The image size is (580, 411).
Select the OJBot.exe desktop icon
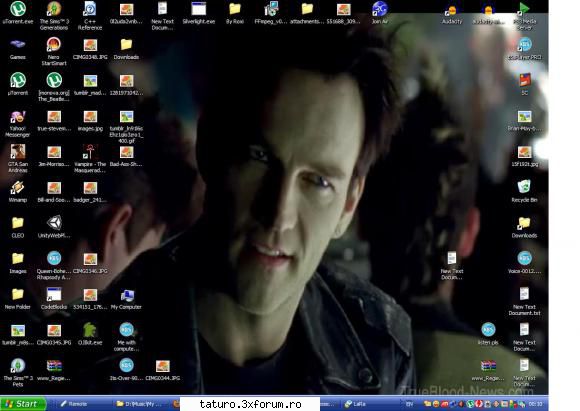point(90,334)
